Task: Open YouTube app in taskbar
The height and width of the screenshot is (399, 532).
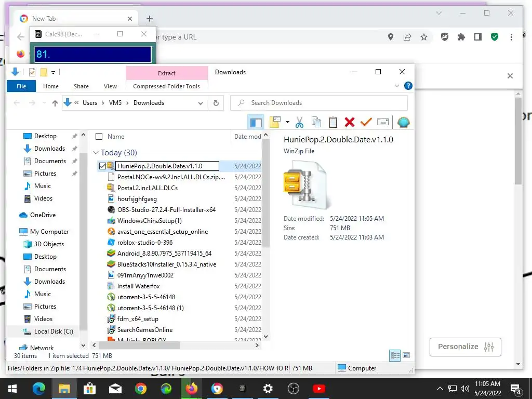Action: pyautogui.click(x=319, y=389)
